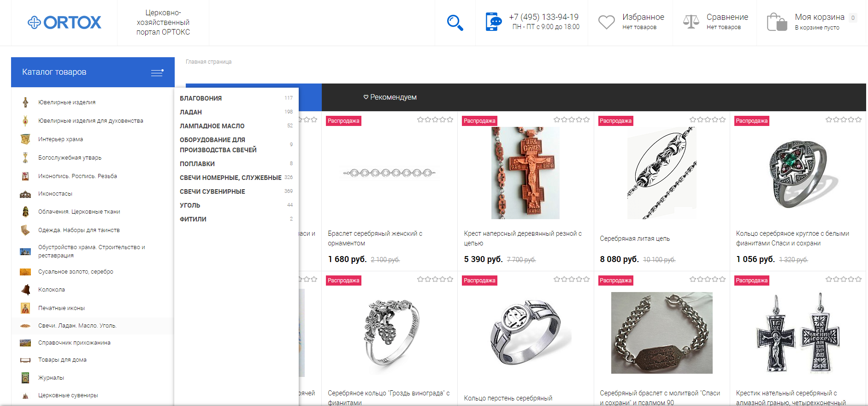This screenshot has width=868, height=406.
Task: Click the parishioner guide category icon
Action: click(25, 343)
